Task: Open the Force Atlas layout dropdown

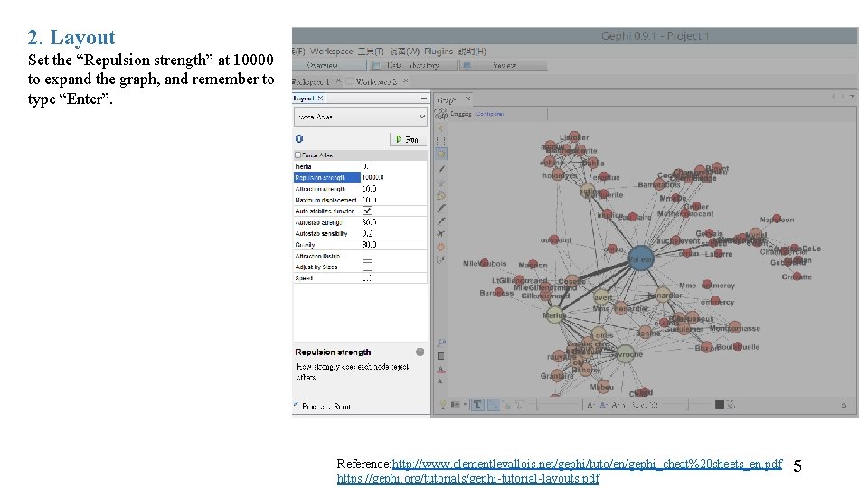Action: click(361, 117)
